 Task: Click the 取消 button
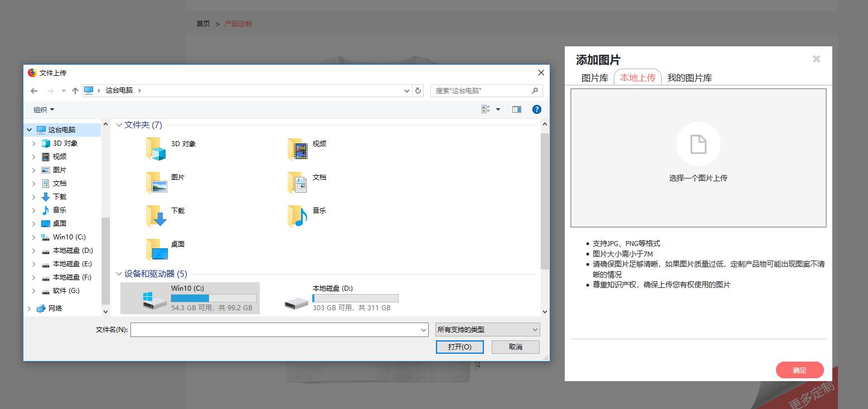click(516, 347)
